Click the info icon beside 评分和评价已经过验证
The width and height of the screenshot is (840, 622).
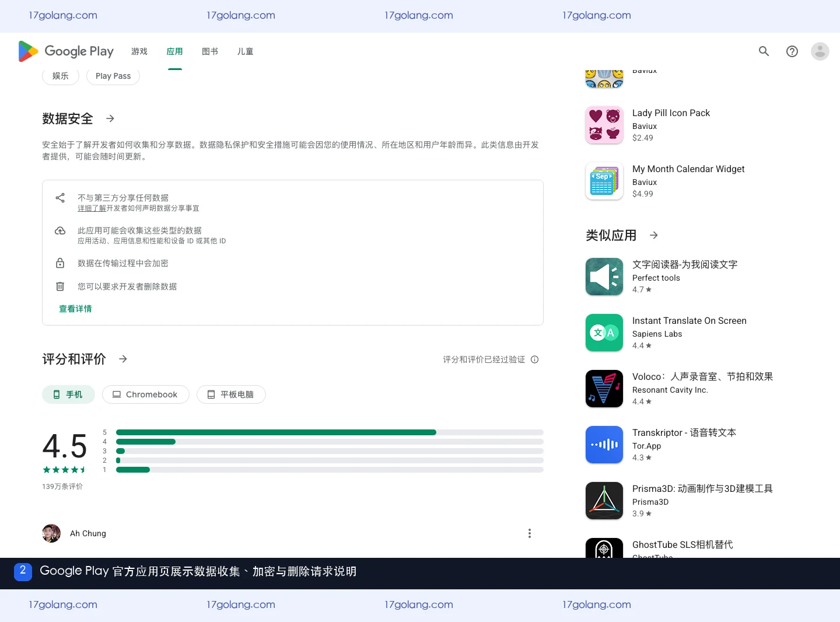(x=535, y=359)
